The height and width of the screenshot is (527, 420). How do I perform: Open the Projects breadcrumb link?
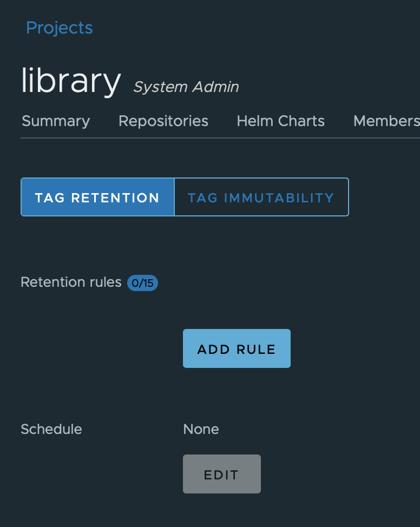click(59, 28)
